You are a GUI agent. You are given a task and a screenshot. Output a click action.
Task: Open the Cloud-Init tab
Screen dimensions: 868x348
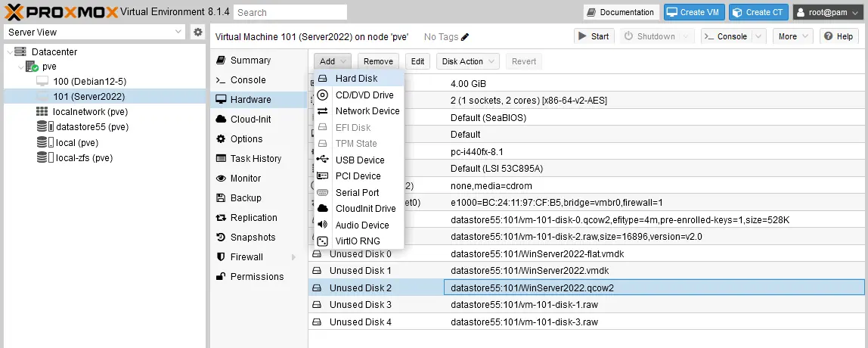coord(259,119)
